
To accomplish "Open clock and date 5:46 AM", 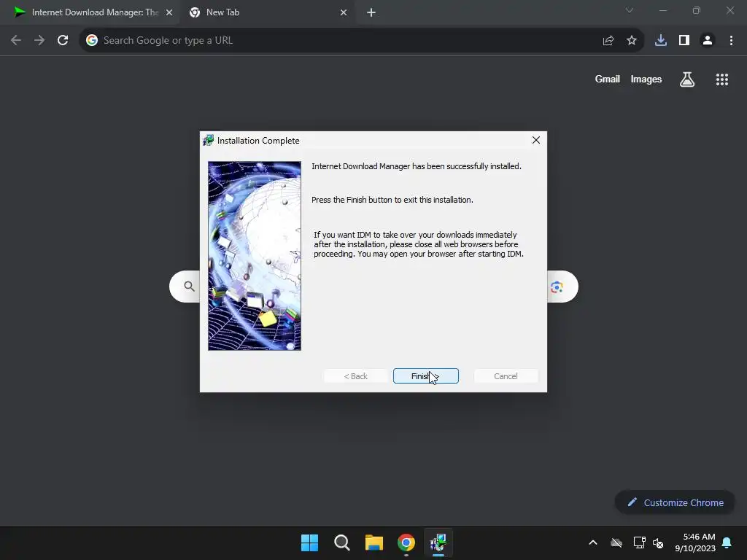I will (695, 542).
